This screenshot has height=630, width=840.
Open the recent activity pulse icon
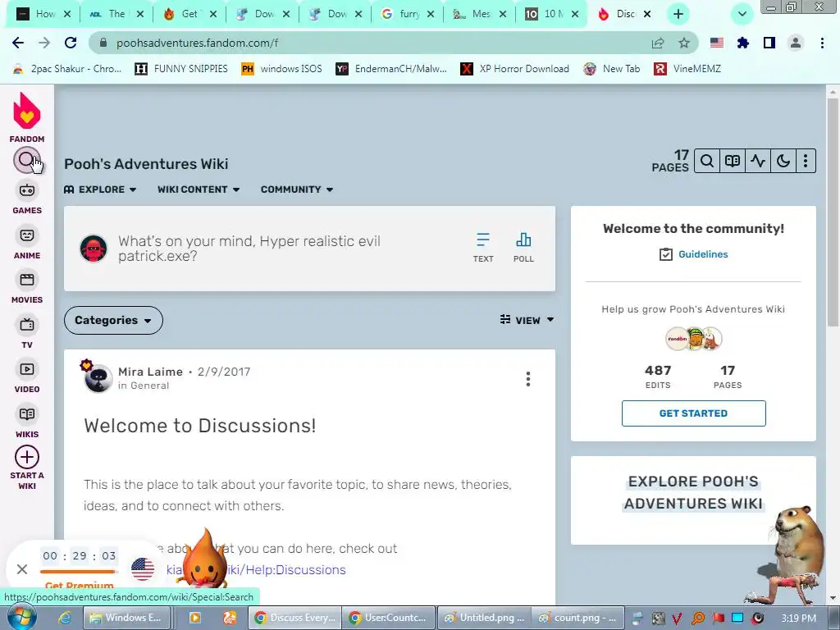pyautogui.click(x=758, y=162)
